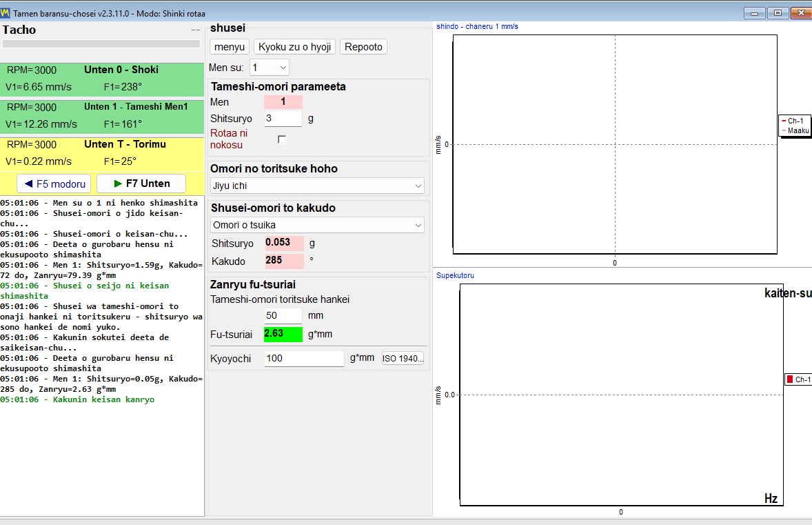The height and width of the screenshot is (525, 812).
Task: Click the 'Kakunin keisan kanryo' log line
Action: 77,399
